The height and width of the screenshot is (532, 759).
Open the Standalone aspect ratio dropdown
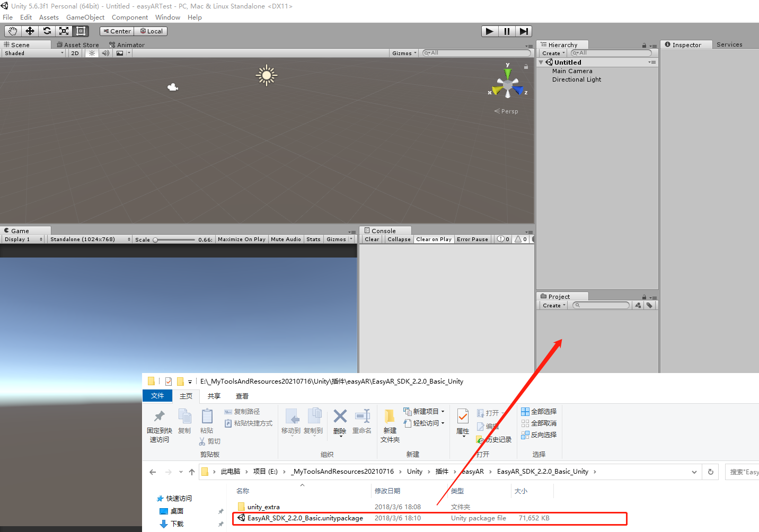[89, 239]
